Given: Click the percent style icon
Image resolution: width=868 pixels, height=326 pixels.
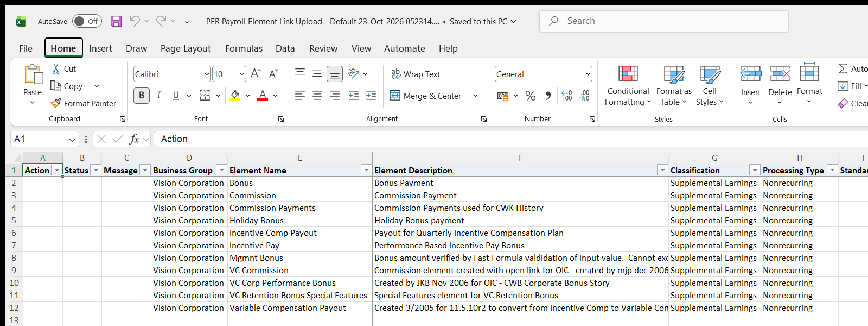Looking at the screenshot, I should pos(531,96).
